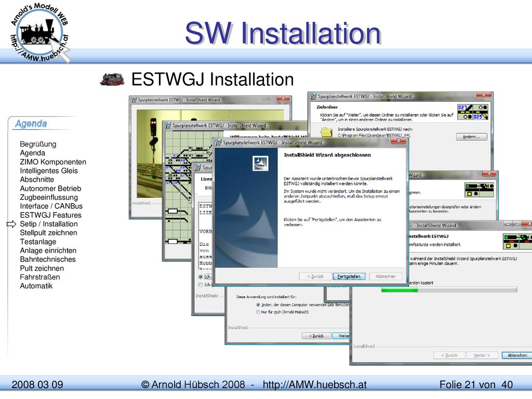Click the track banner icon in the ready-to-install window

click(x=479, y=190)
